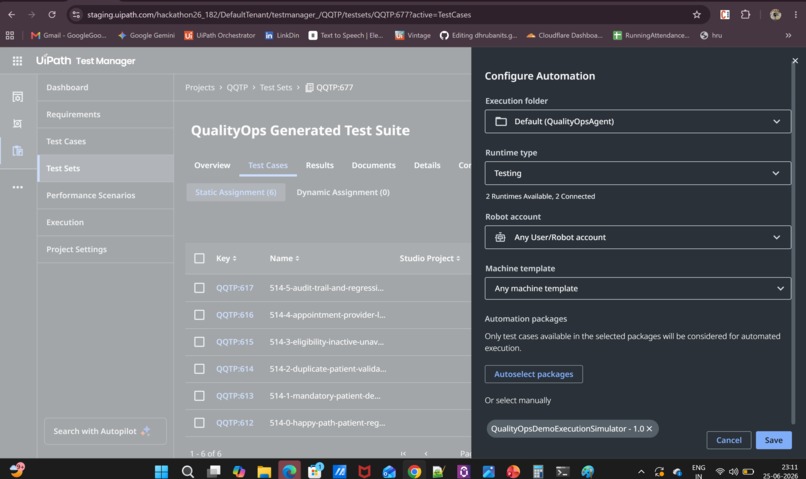
Task: Cancel the Configure Automation dialog
Action: [x=729, y=440]
